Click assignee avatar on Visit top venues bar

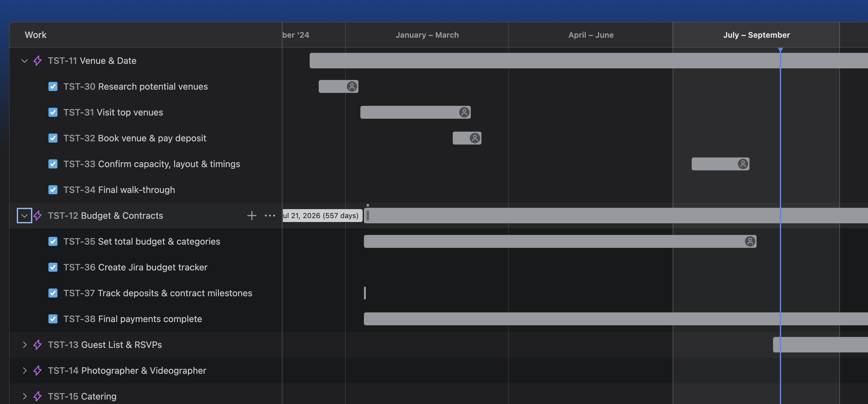(464, 112)
